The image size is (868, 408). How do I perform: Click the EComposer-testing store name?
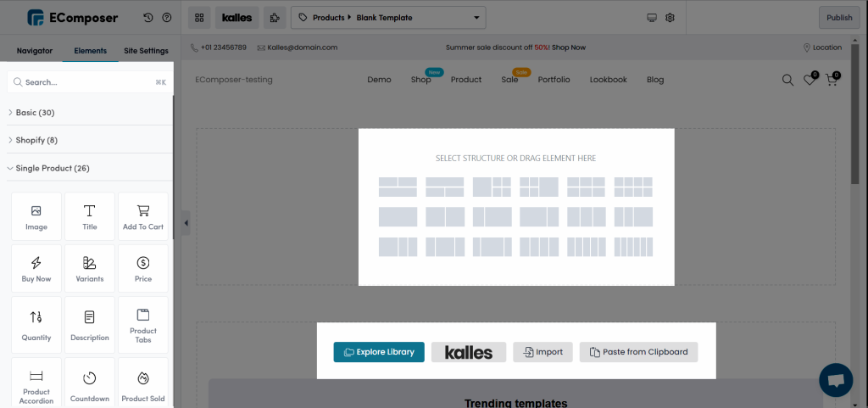tap(234, 80)
